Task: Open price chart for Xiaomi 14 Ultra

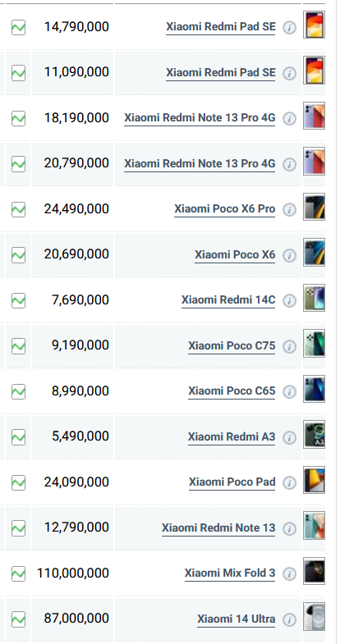Action: click(x=18, y=619)
